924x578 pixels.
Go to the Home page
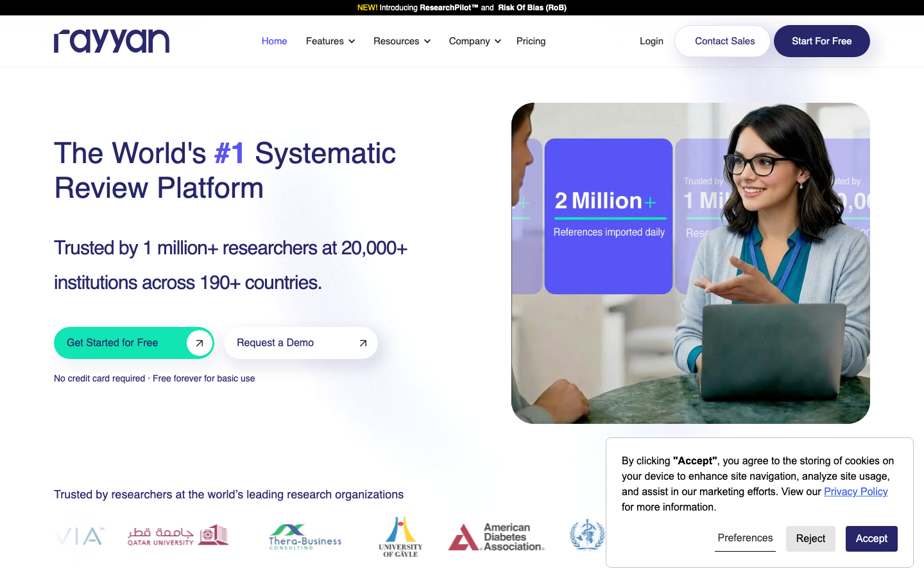tap(274, 41)
